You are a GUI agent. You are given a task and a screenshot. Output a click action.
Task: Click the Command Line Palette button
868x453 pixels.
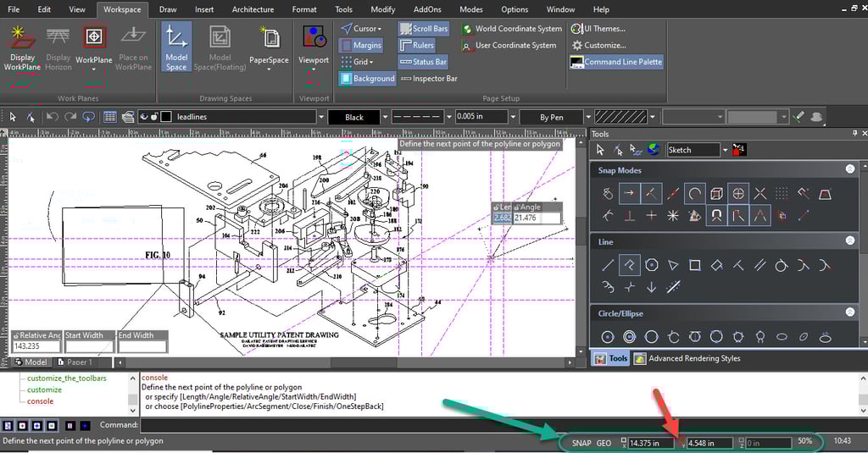coord(616,62)
